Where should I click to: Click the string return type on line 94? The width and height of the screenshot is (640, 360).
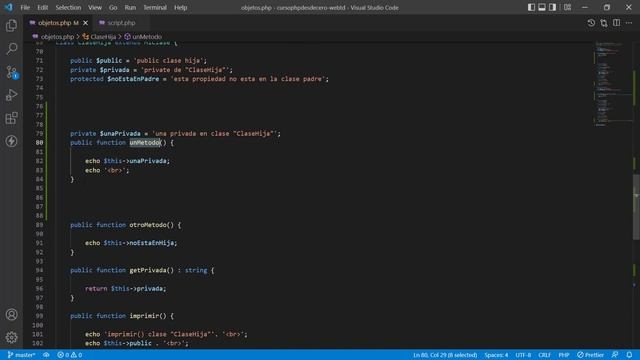(196, 270)
